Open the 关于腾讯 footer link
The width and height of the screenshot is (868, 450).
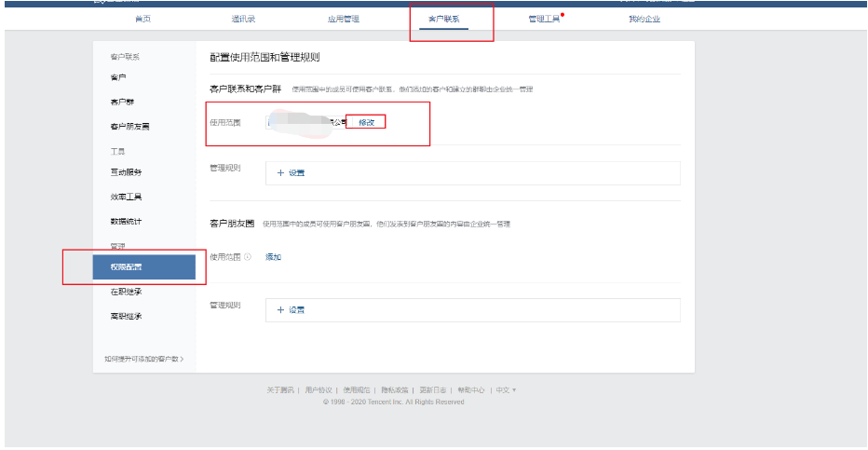coord(280,390)
